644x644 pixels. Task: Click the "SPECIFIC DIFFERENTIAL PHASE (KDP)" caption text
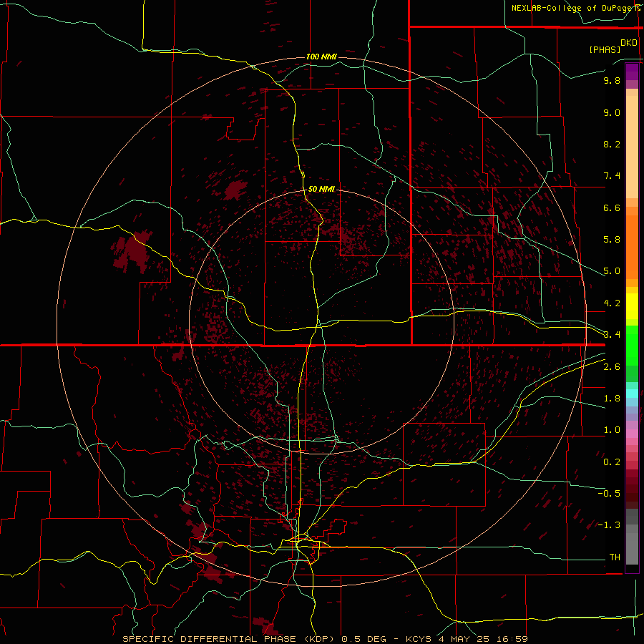tap(228, 639)
